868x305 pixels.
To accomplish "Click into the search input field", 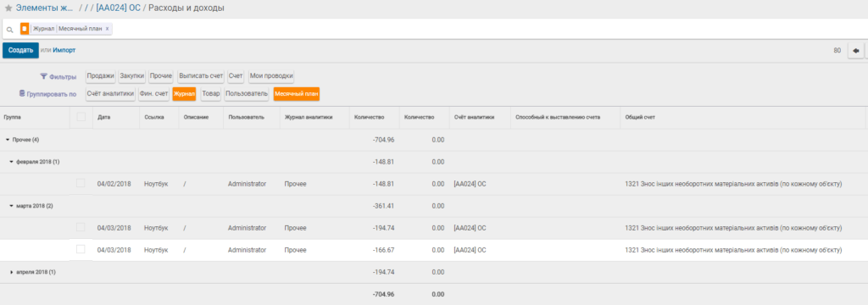I will (487, 29).
